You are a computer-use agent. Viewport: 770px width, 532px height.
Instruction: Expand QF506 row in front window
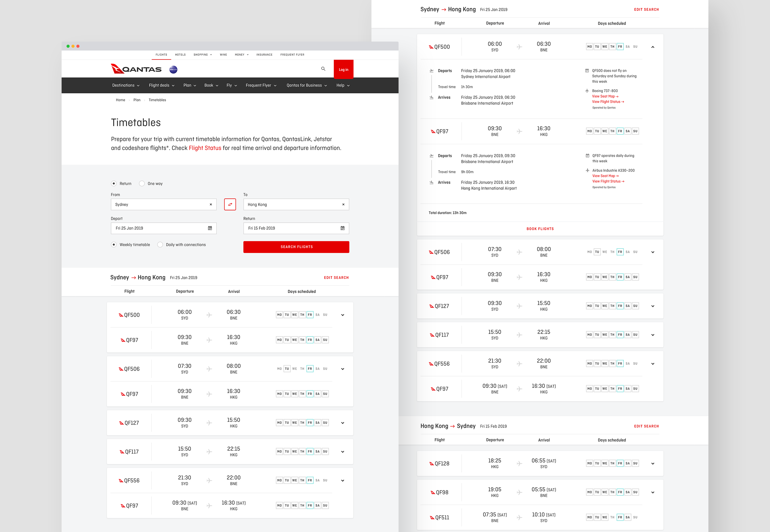pos(342,369)
